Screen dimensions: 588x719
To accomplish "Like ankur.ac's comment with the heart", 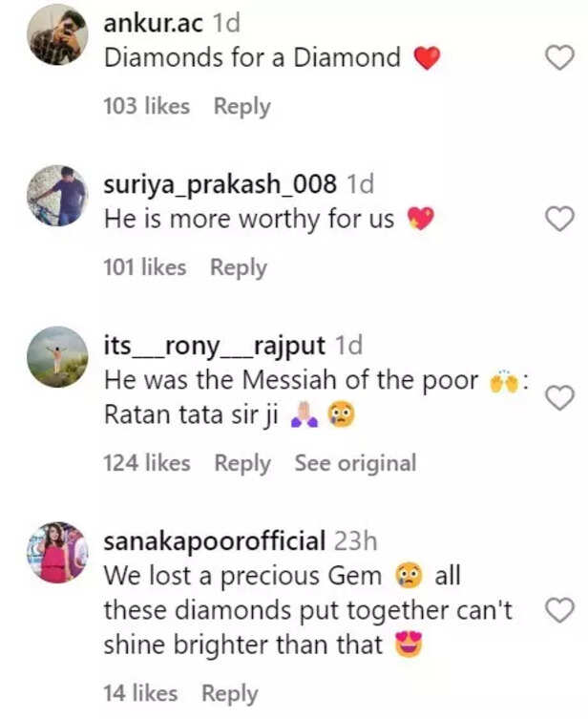I will click(558, 59).
